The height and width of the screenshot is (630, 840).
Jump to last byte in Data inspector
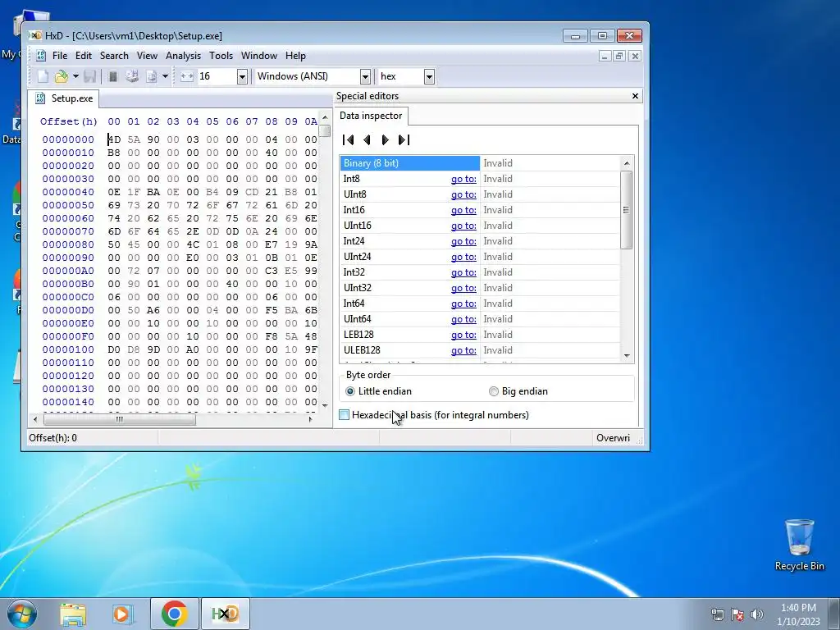point(404,139)
